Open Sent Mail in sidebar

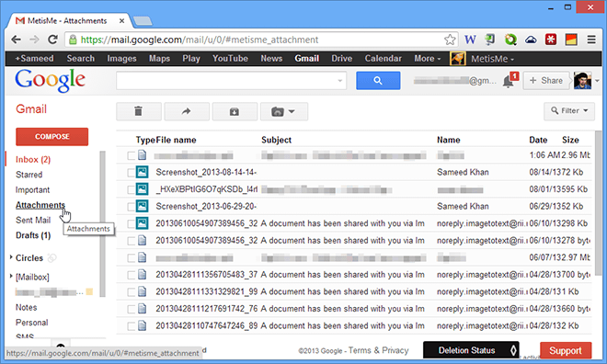coord(33,220)
